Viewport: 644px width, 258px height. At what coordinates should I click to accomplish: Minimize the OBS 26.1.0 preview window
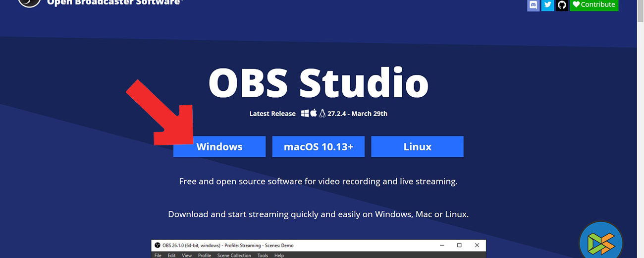pos(441,246)
